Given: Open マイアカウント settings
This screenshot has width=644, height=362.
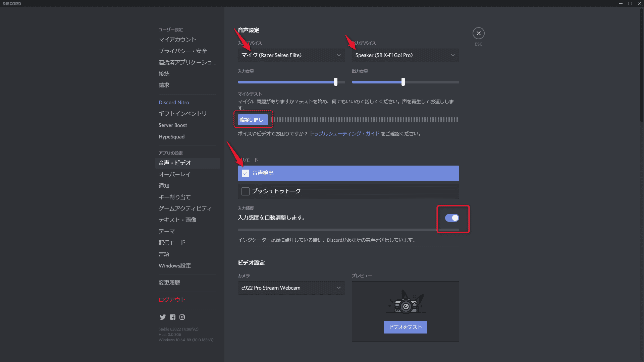Looking at the screenshot, I should pyautogui.click(x=187, y=40).
